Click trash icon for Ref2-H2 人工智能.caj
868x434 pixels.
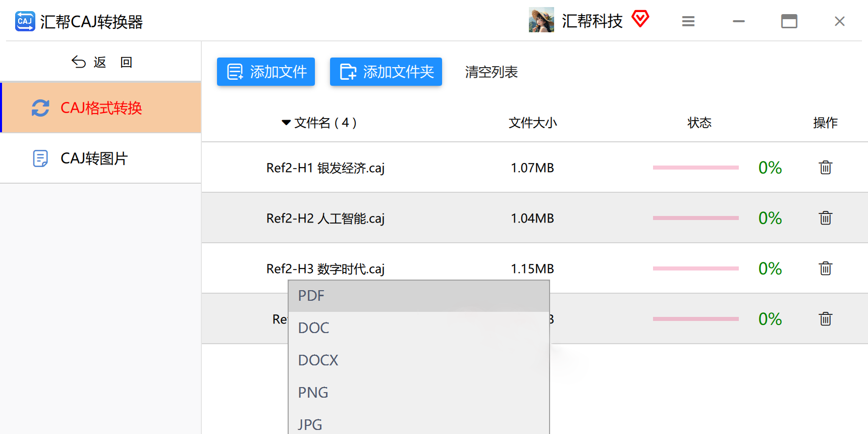coord(825,218)
